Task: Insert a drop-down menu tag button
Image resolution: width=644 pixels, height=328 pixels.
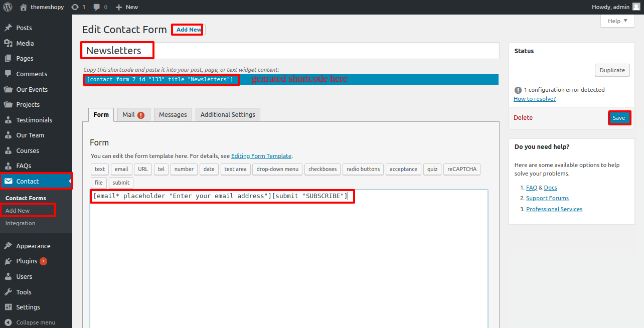Action: click(277, 169)
